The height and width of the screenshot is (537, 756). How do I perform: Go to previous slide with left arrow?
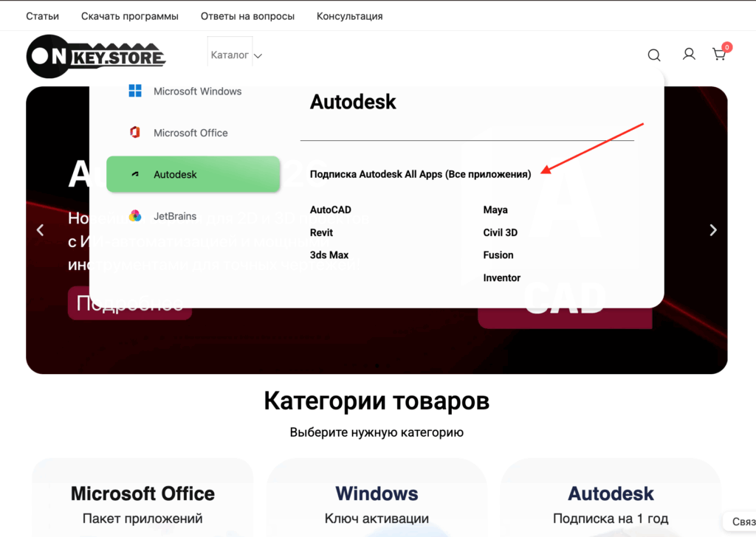pyautogui.click(x=41, y=230)
